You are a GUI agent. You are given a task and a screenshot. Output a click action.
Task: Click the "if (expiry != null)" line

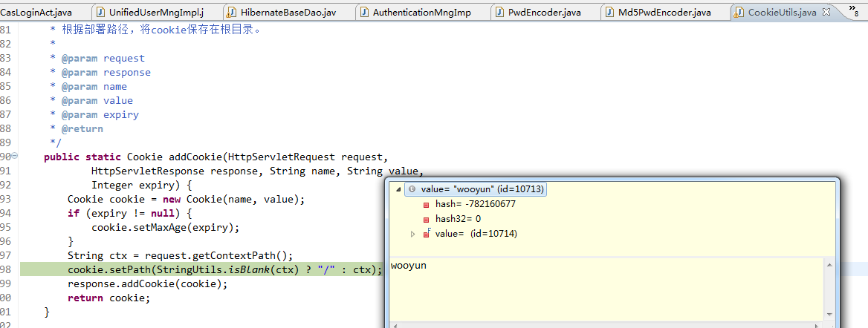[x=129, y=213]
